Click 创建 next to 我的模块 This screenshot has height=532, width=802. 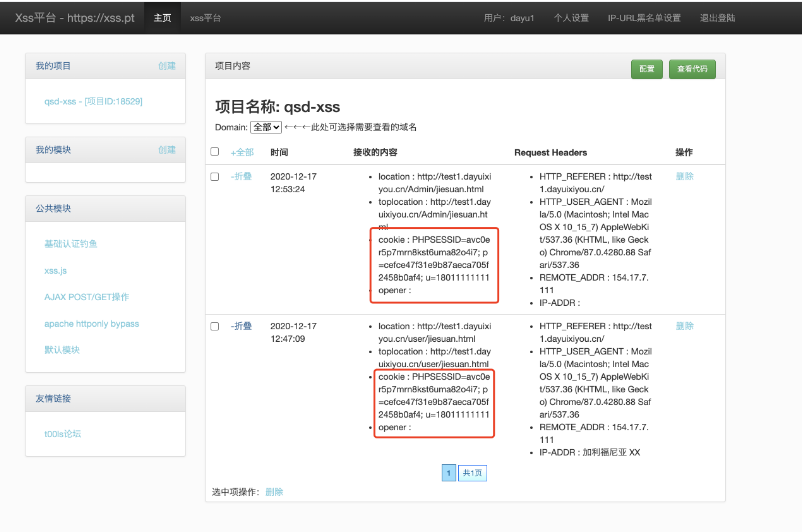pyautogui.click(x=167, y=150)
